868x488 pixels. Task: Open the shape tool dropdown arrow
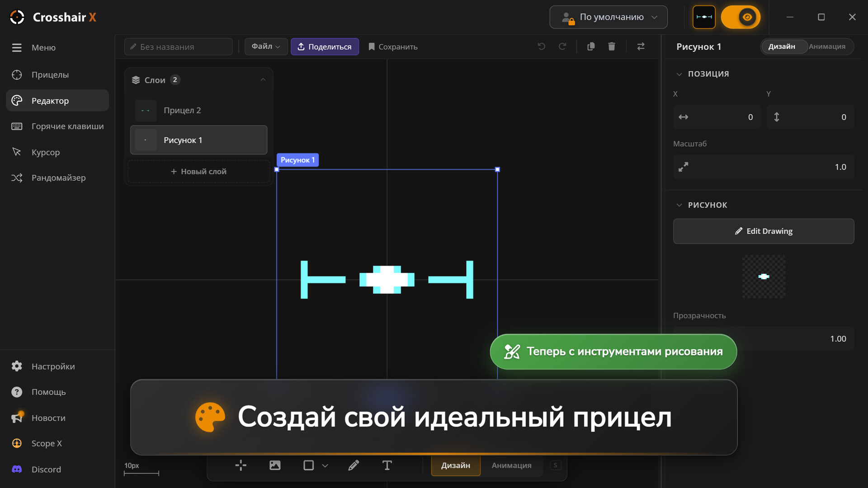tap(325, 465)
